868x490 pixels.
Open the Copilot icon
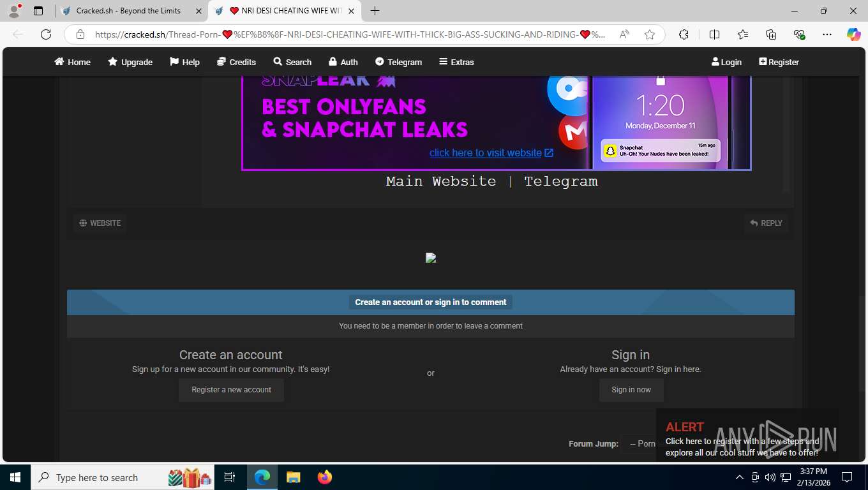click(854, 34)
